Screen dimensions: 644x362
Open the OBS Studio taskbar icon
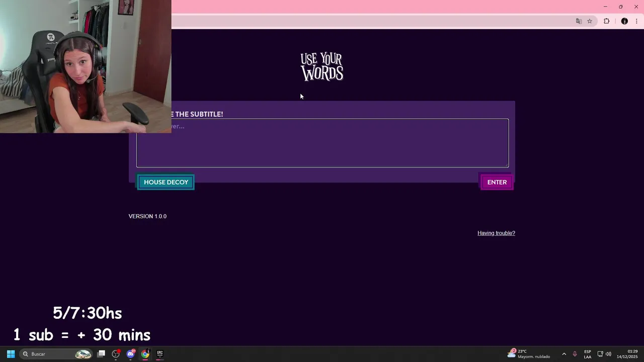pyautogui.click(x=116, y=354)
